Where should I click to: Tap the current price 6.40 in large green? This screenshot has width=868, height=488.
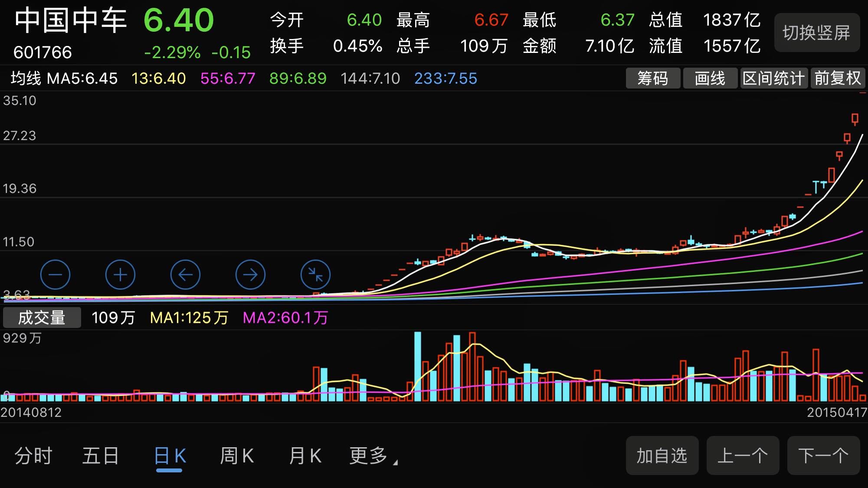tap(179, 20)
